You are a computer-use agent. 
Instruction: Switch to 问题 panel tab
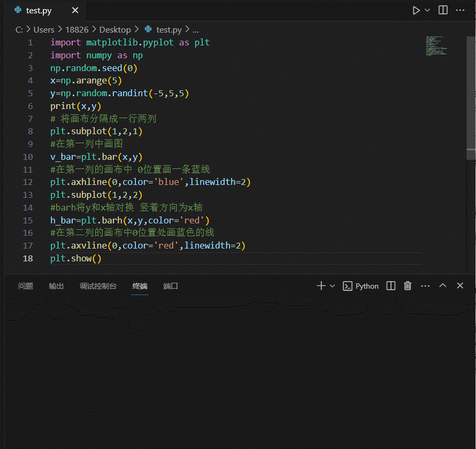26,286
